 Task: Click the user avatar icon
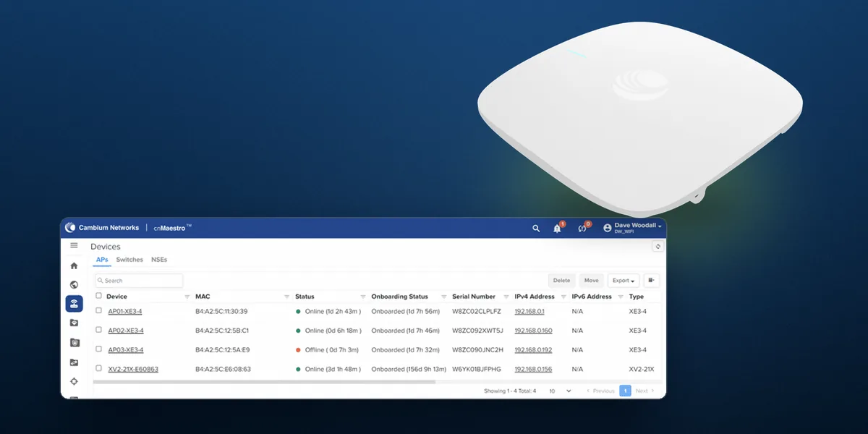point(607,228)
